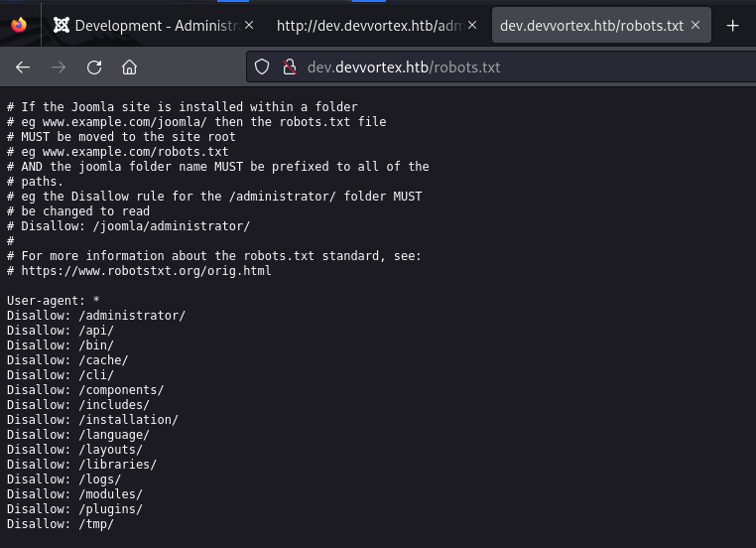
Task: Click the 'Disallow: /libraries/' line
Action: (x=82, y=465)
